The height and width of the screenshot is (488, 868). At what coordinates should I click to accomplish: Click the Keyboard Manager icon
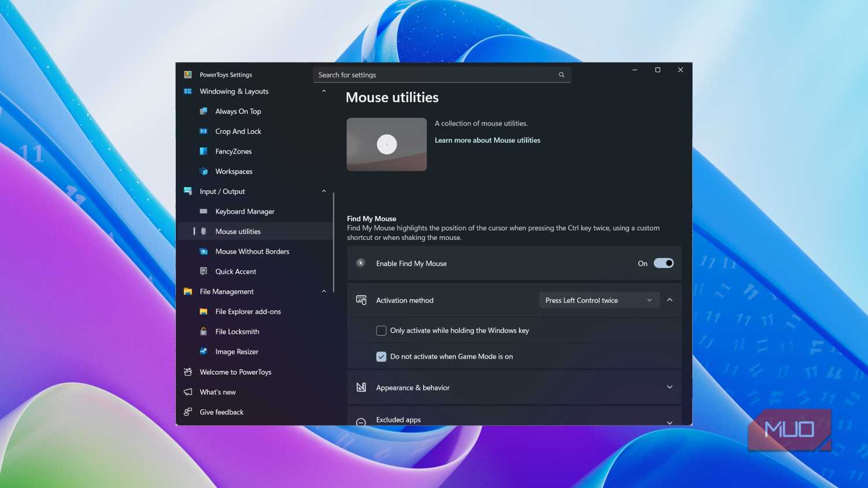(204, 212)
